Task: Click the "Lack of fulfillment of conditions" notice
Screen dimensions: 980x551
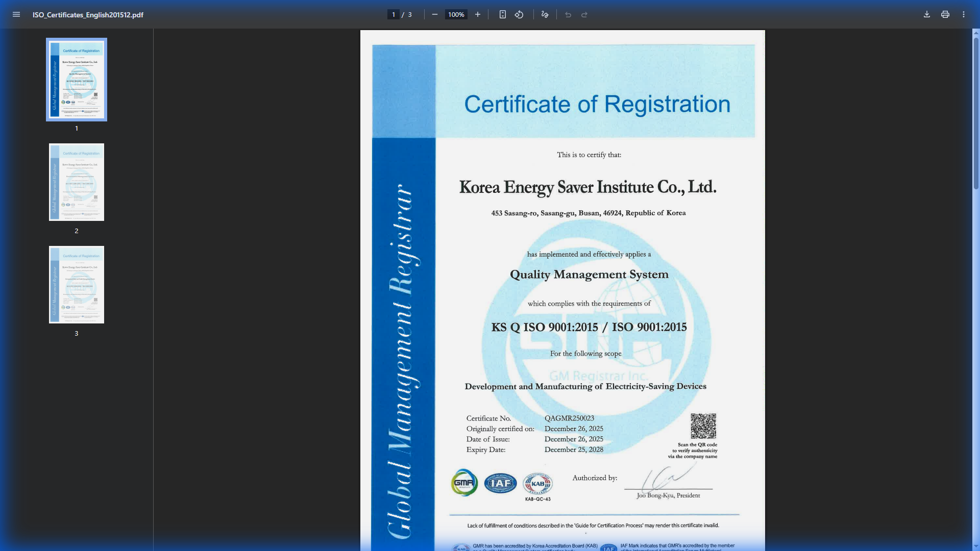Action: pos(593,525)
